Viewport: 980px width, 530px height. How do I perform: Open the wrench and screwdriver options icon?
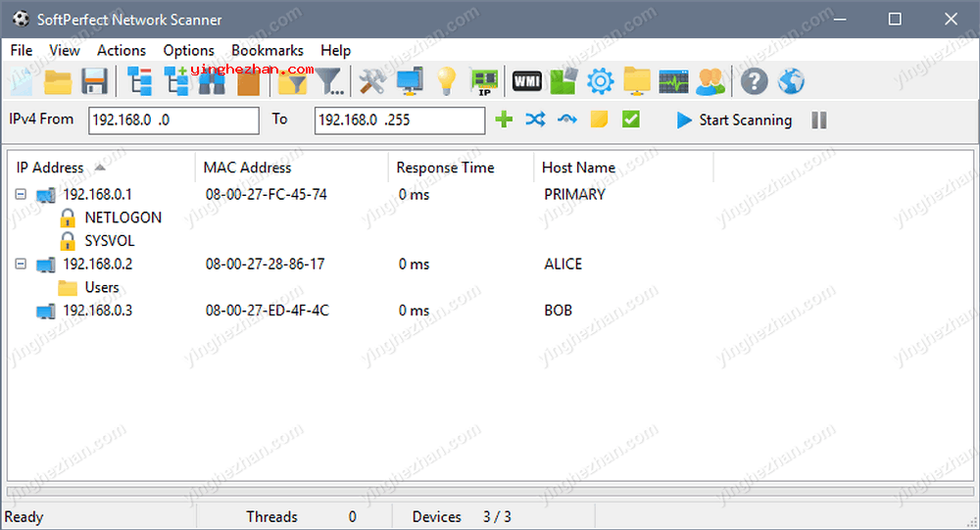click(x=371, y=81)
